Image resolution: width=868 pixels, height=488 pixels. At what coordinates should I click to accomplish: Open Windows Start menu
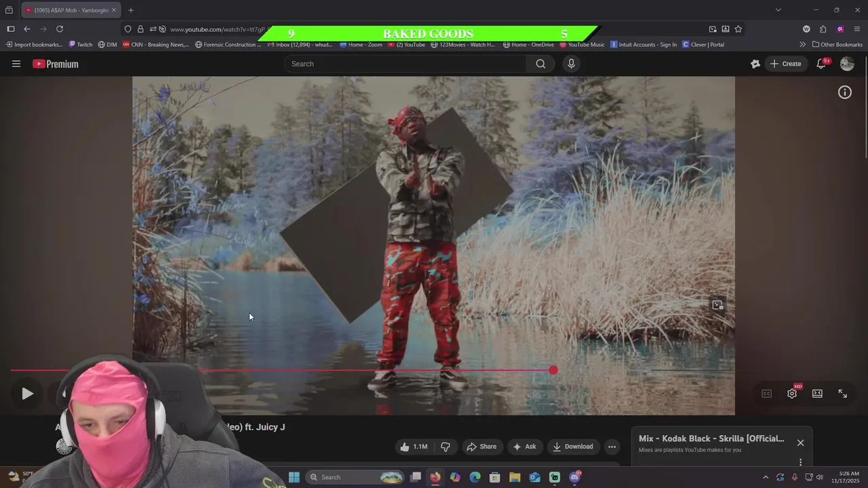point(294,477)
